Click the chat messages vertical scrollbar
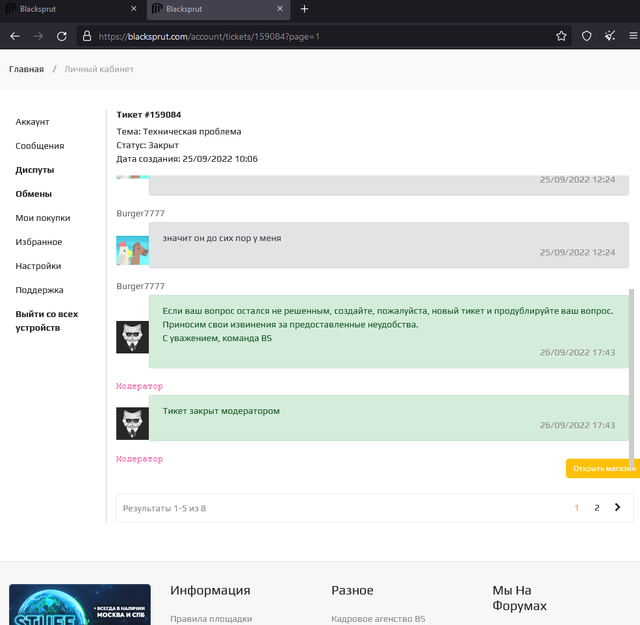Image resolution: width=640 pixels, height=625 pixels. 632,378
